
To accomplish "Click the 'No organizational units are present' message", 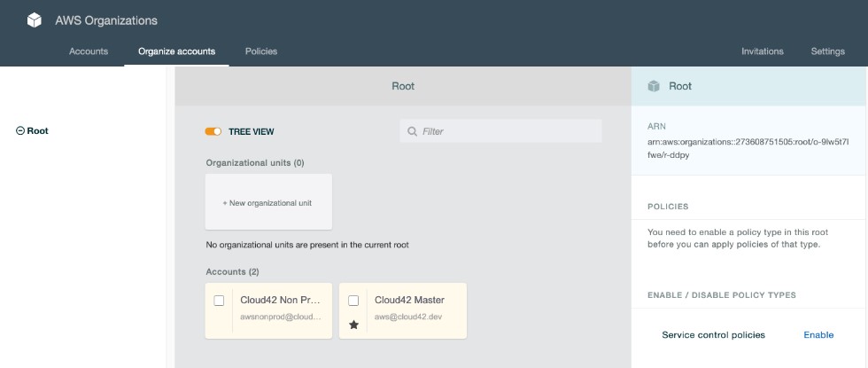I will (x=307, y=245).
